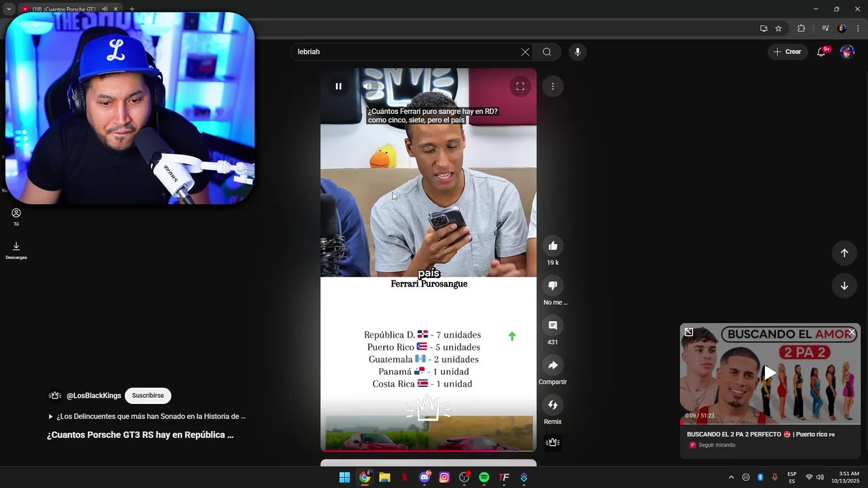Open the comments with 431 replies
The height and width of the screenshot is (488, 868).
coord(553,325)
